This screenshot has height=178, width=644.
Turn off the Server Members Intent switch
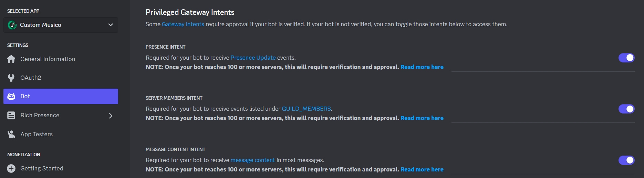point(626,109)
